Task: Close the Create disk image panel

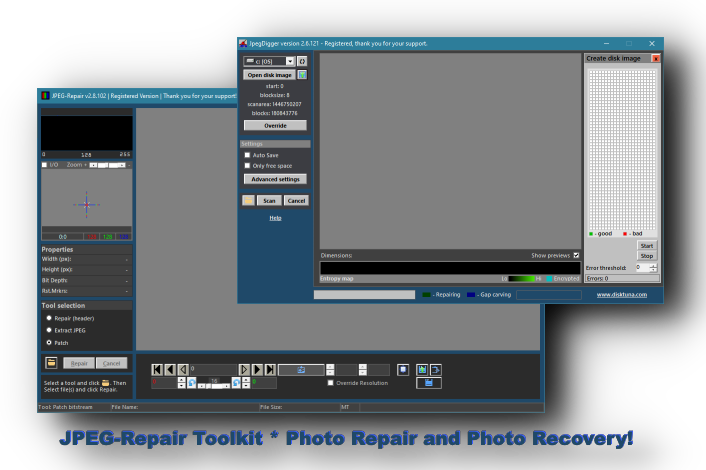Action: click(x=656, y=58)
